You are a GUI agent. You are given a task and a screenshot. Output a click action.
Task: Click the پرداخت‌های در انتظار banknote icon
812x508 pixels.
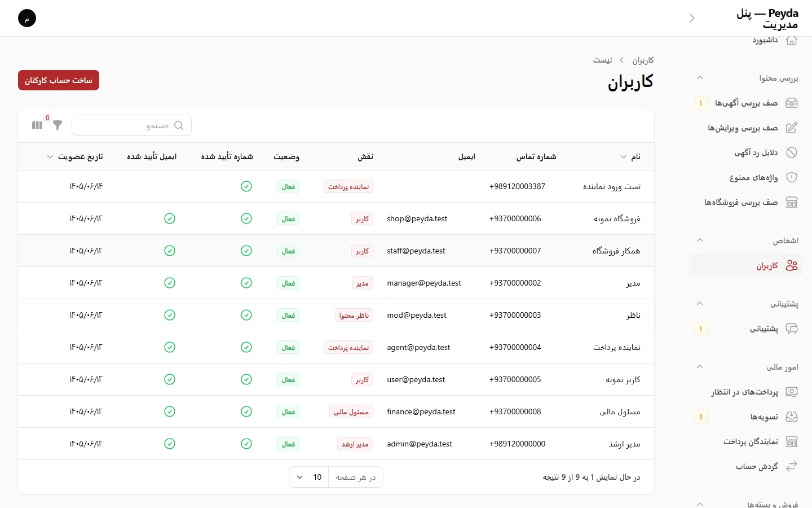pos(792,392)
